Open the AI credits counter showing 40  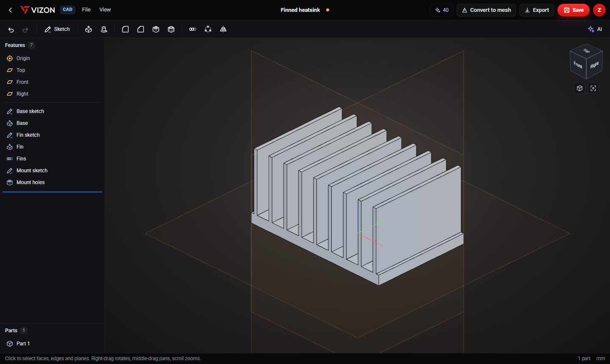441,10
